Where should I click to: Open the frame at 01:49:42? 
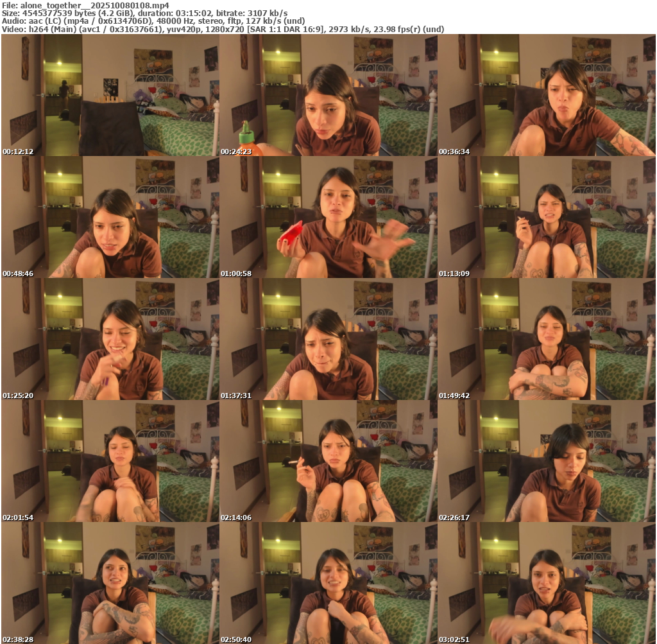(546, 340)
